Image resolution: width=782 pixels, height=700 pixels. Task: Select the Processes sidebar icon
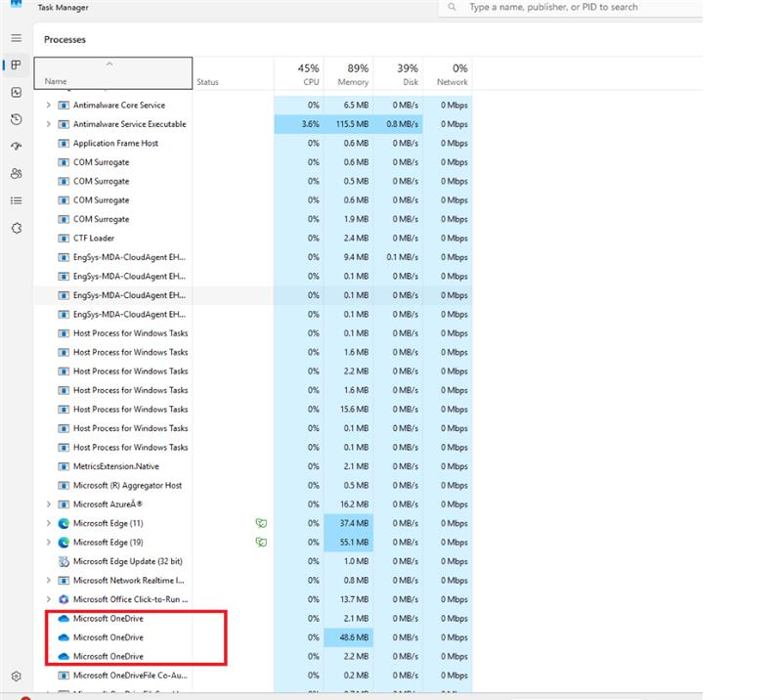(17, 65)
